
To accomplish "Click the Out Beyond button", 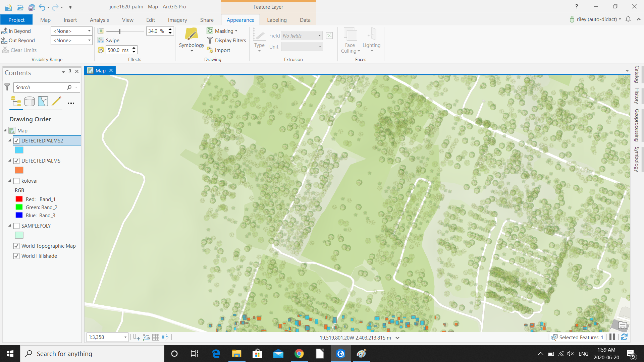I will (x=18, y=40).
